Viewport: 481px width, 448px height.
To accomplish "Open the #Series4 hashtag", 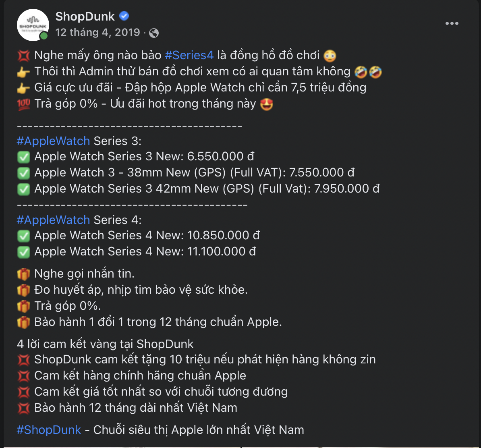I will (189, 55).
